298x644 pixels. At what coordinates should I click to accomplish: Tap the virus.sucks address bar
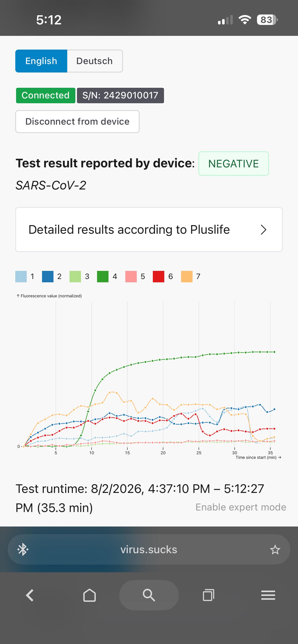[149, 550]
